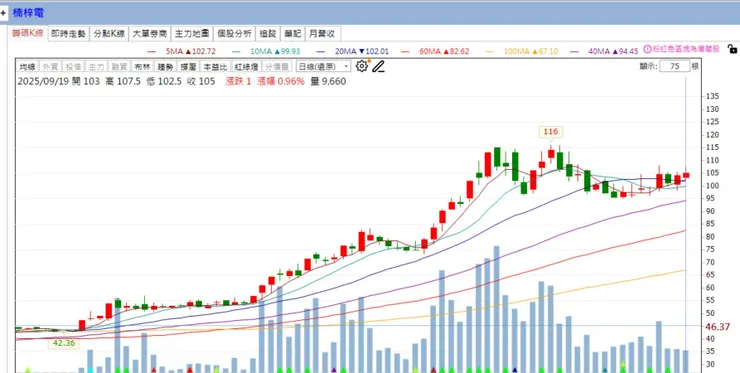This screenshot has width=740, height=373.
Task: Toggle the unlock padlock icon
Action: [x=732, y=48]
